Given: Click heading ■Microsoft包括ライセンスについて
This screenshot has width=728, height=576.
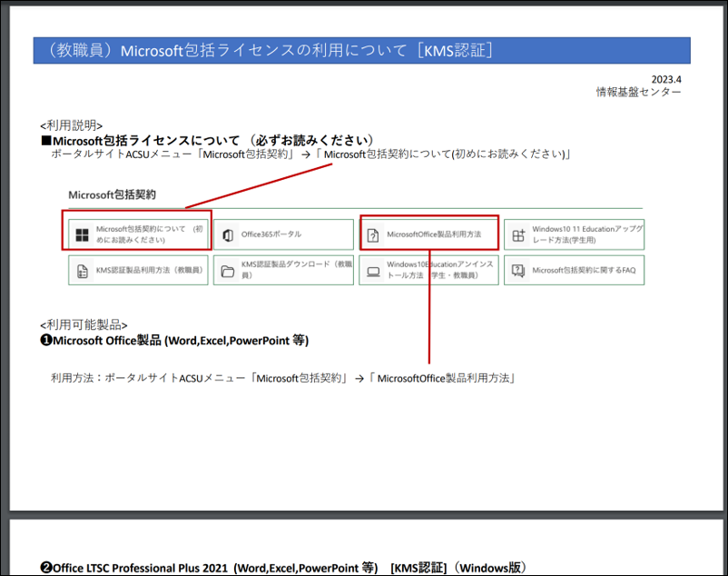Looking at the screenshot, I should 207,140.
